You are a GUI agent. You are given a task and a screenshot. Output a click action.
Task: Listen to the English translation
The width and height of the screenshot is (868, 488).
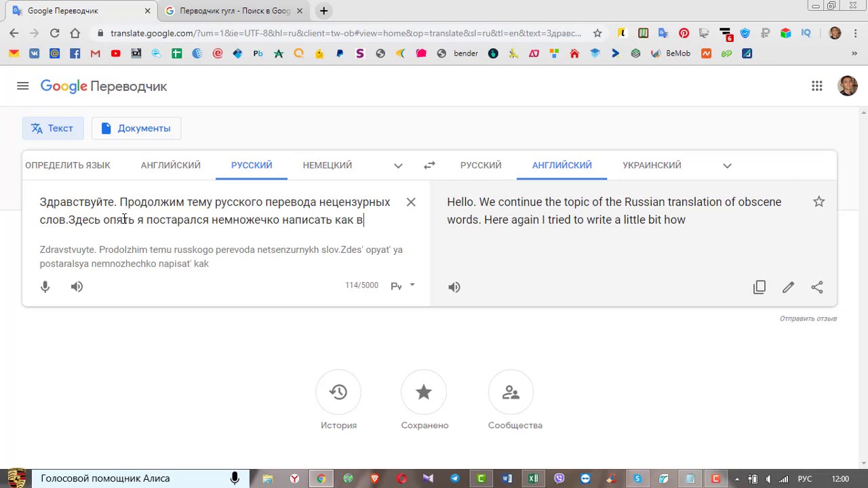point(454,287)
